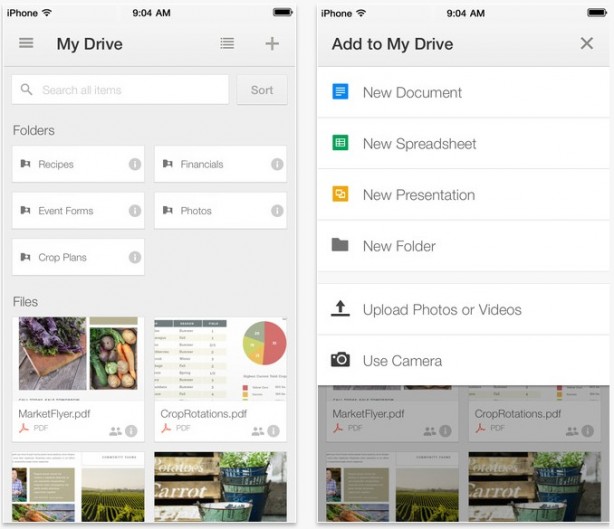This screenshot has height=529, width=614.
Task: Click the battery icon in left phone status bar
Action: [x=283, y=13]
